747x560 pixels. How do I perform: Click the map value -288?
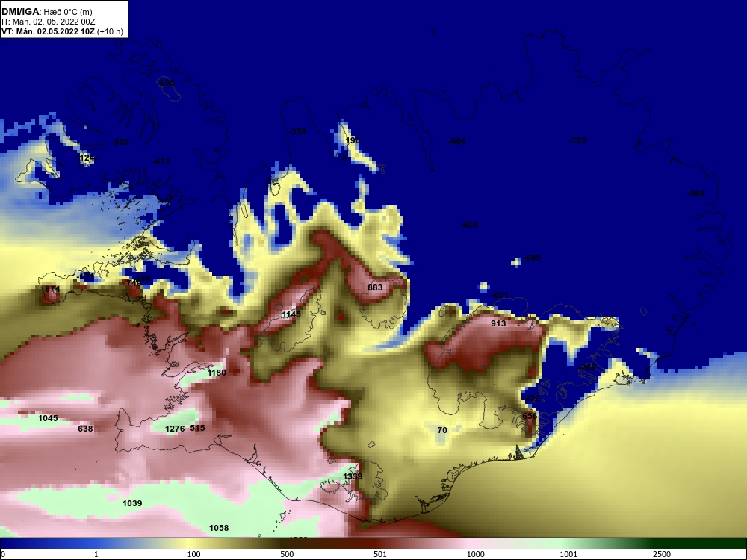pyautogui.click(x=587, y=367)
